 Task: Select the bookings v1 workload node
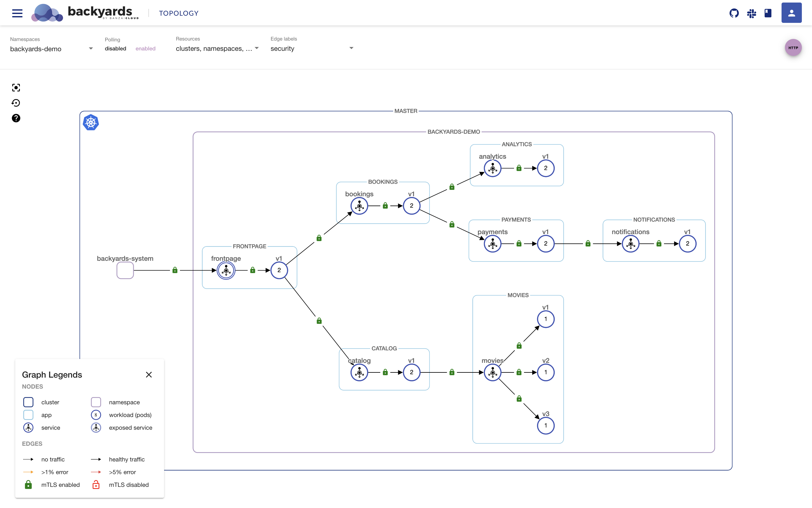click(x=411, y=206)
